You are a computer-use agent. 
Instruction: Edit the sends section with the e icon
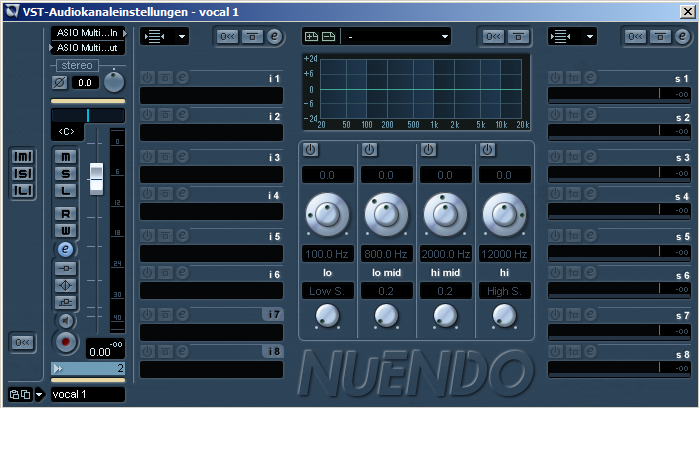click(682, 37)
